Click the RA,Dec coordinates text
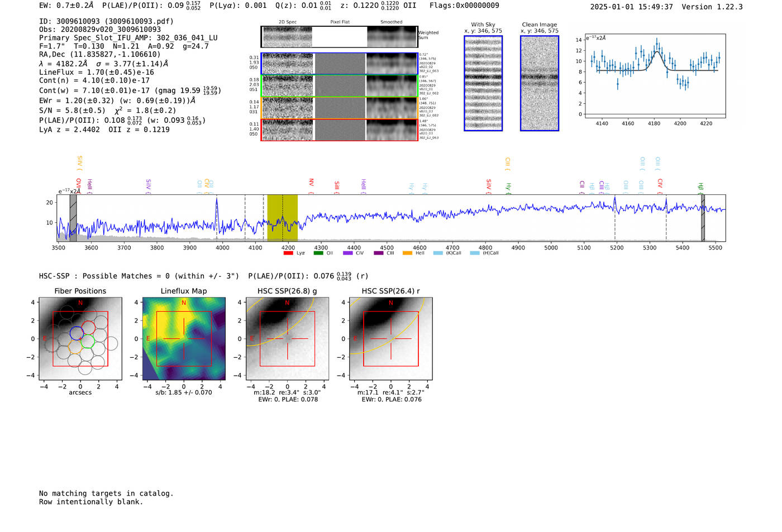The image size is (782, 532). click(x=99, y=54)
